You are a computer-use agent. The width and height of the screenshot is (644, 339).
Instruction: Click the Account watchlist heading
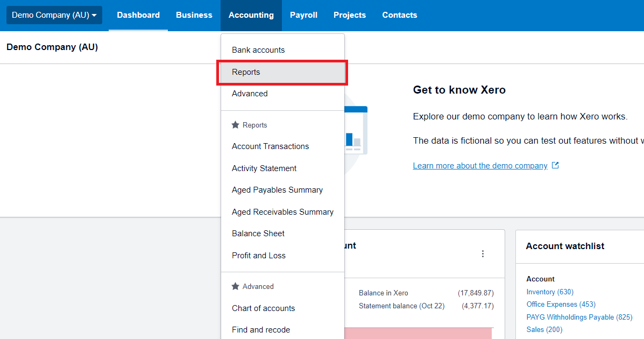point(565,246)
